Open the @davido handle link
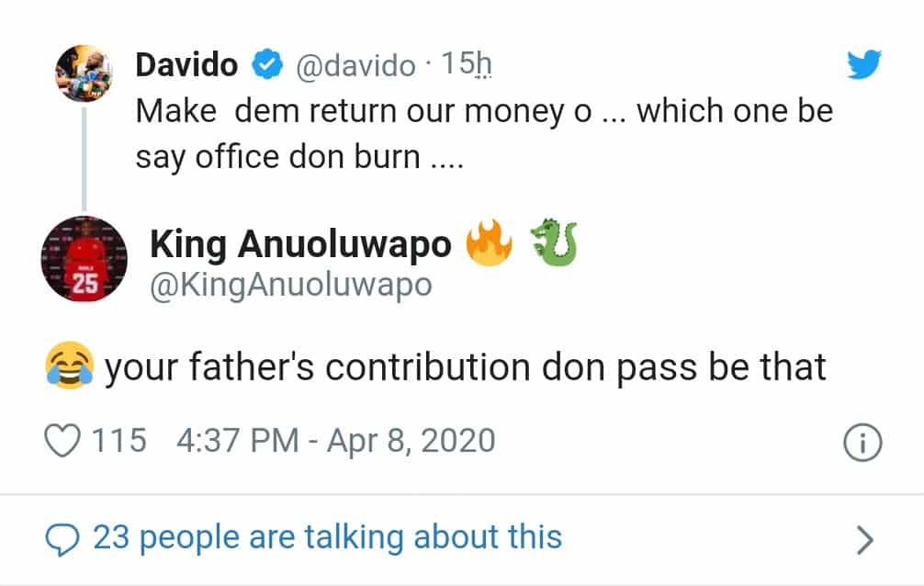The width and height of the screenshot is (924, 586). click(355, 66)
